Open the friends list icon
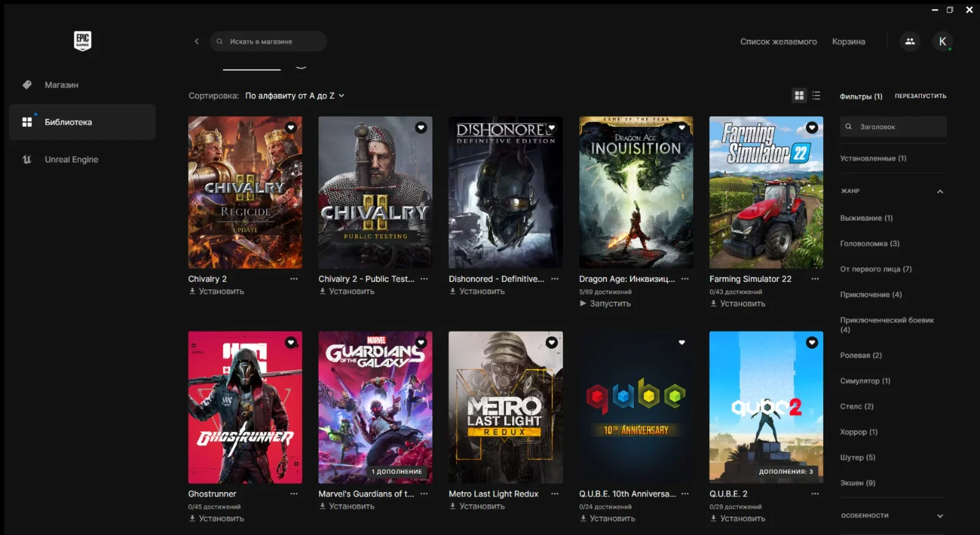The width and height of the screenshot is (980, 535). 910,42
